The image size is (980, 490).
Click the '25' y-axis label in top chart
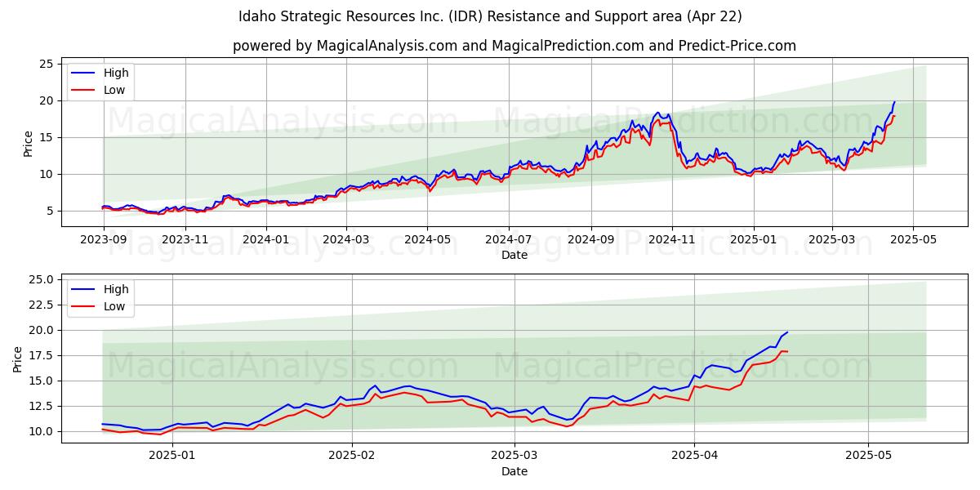(47, 64)
